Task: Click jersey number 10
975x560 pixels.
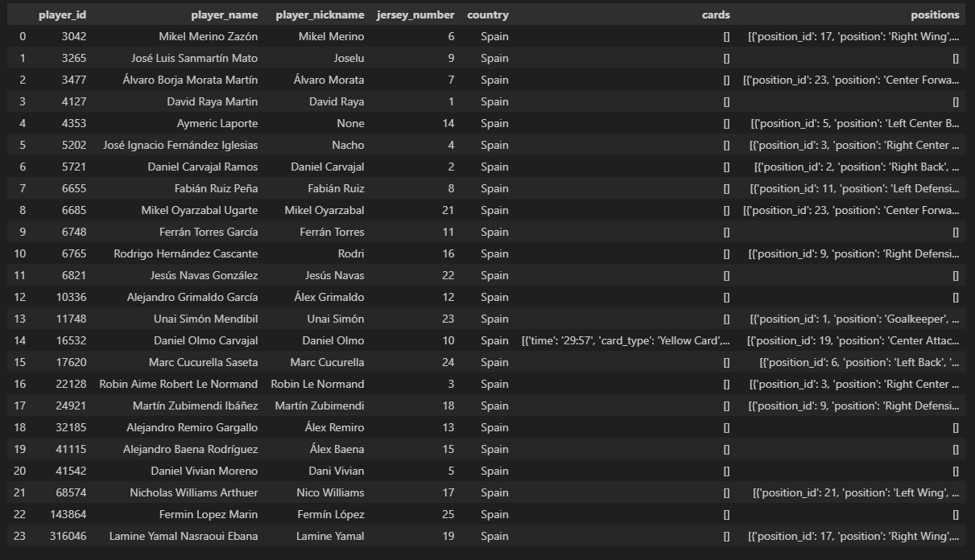Action: coord(448,340)
